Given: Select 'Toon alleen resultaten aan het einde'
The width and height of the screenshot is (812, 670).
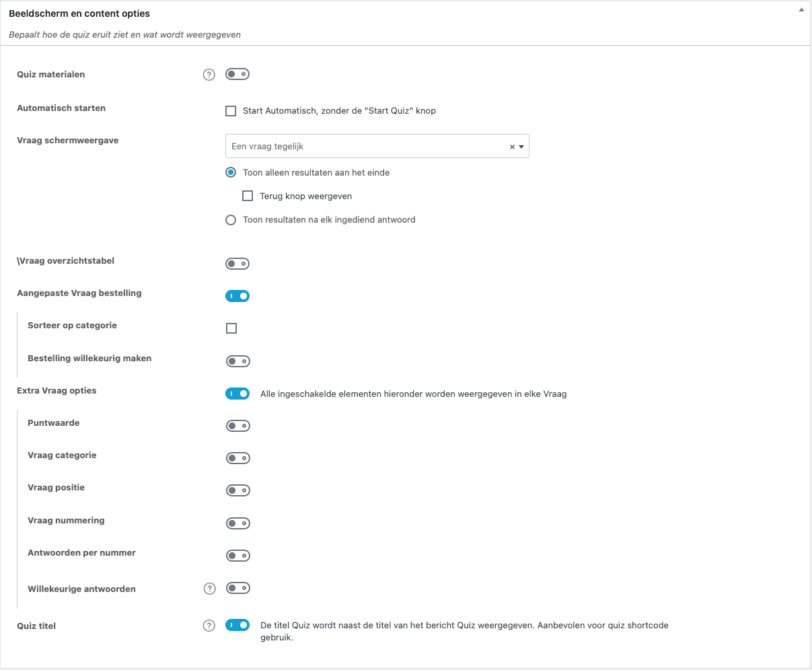Looking at the screenshot, I should tap(231, 172).
